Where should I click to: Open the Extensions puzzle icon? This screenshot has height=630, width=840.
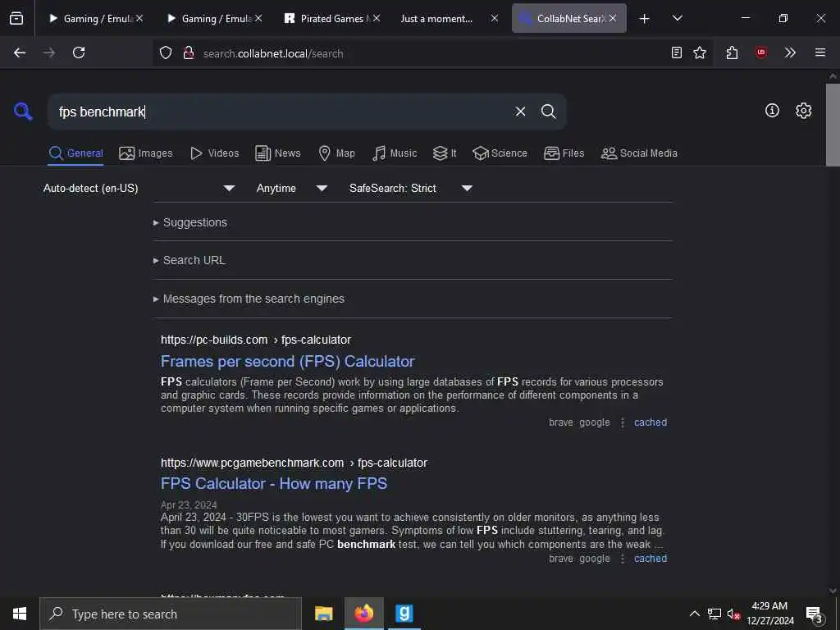point(732,52)
